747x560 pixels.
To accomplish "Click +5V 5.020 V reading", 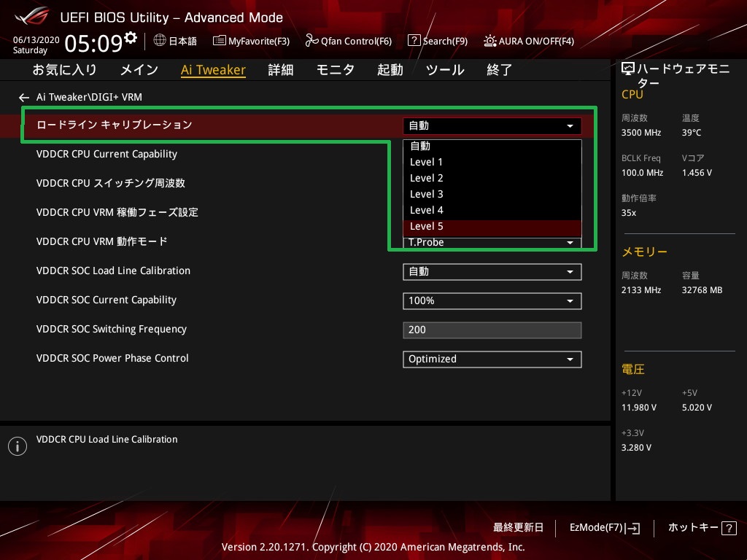I will [697, 408].
